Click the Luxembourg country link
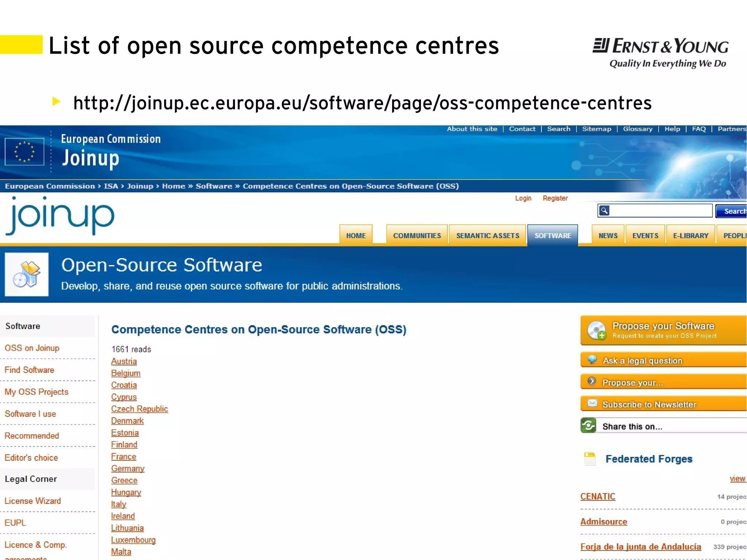Viewport: 747px width, 560px height. tap(133, 540)
